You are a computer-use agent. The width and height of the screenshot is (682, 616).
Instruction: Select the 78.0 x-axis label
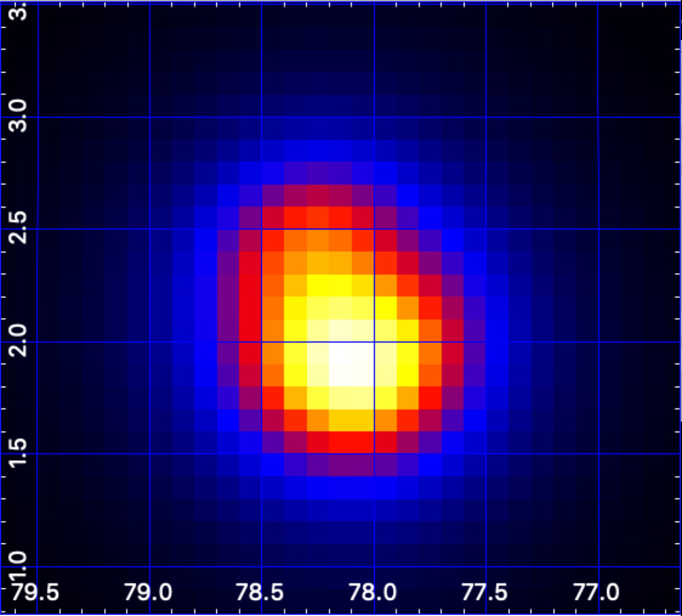pyautogui.click(x=372, y=593)
